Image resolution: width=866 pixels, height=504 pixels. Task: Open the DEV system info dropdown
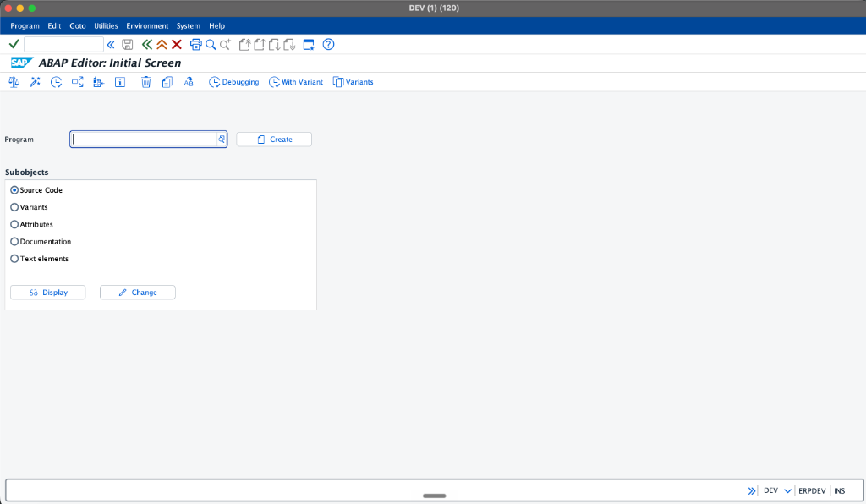[x=787, y=490]
